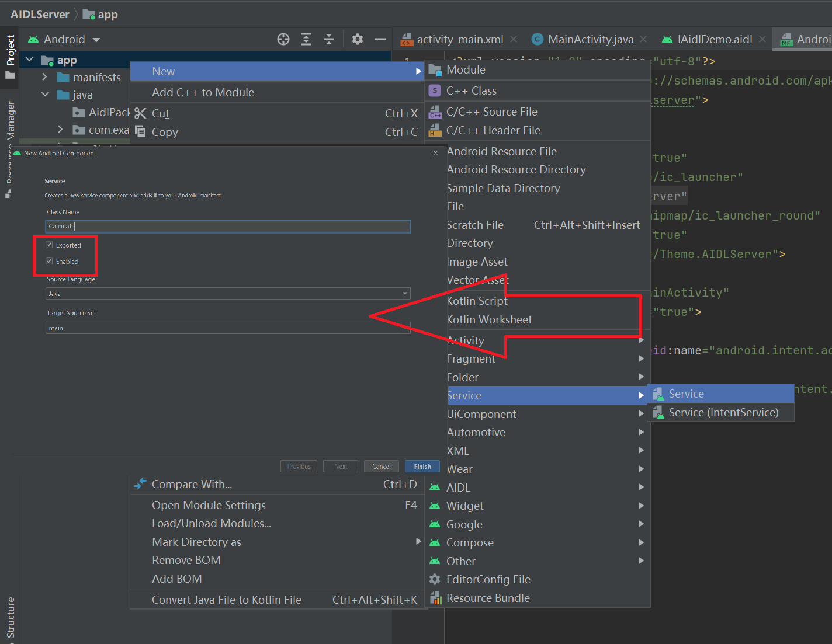Switch to the MainActivity.java tab
The image size is (832, 644).
tap(590, 39)
